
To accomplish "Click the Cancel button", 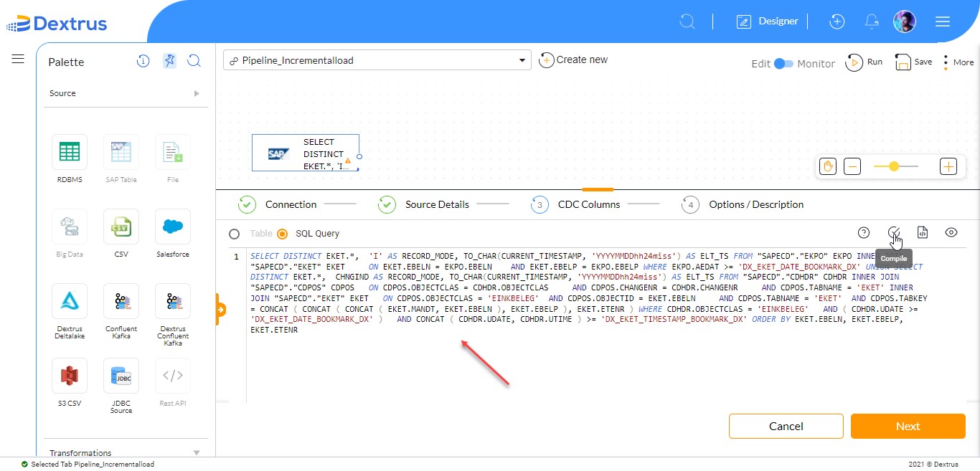I will 786,426.
